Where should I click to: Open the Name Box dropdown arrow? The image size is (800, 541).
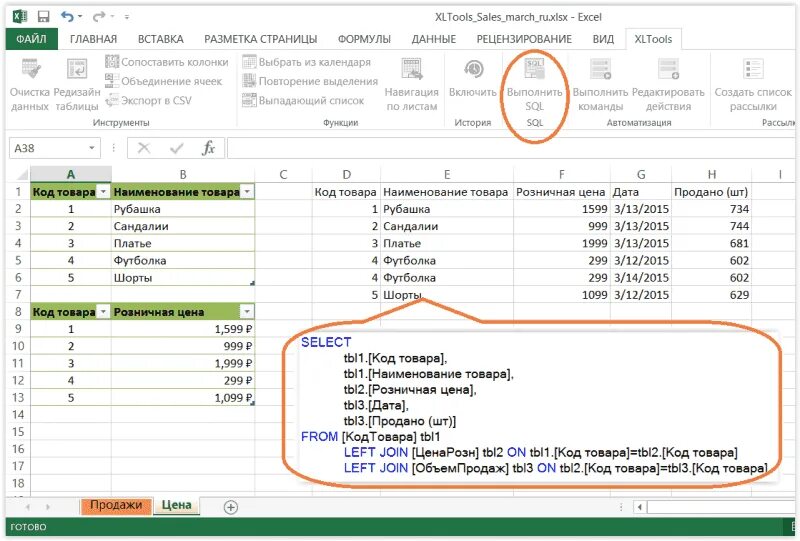[92, 149]
